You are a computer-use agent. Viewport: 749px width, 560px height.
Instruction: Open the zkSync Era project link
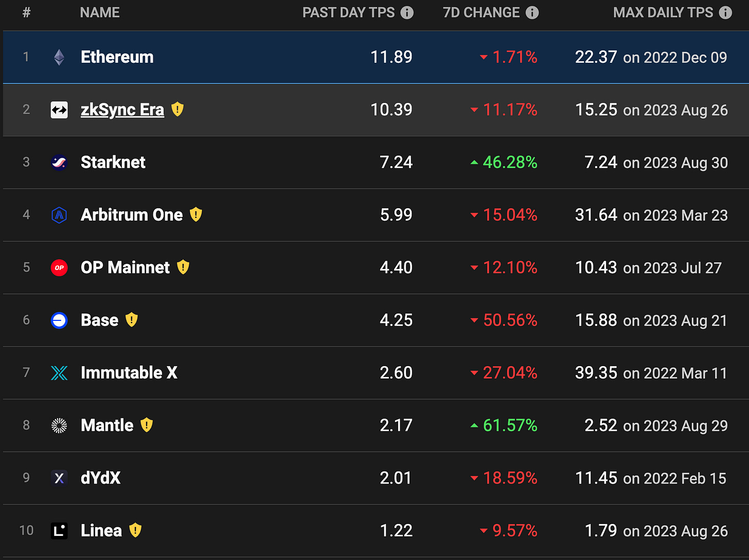[122, 110]
